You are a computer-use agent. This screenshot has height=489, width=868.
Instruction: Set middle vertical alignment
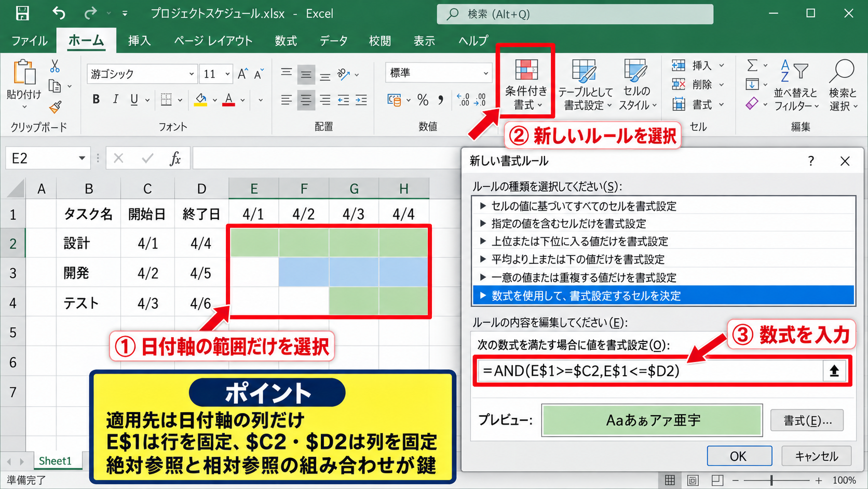[306, 74]
